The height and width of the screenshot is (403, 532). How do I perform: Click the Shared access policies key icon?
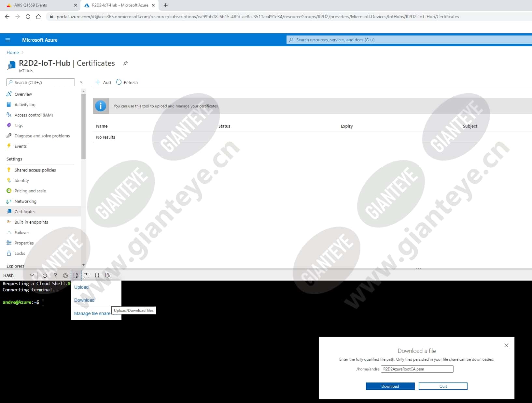tap(9, 170)
